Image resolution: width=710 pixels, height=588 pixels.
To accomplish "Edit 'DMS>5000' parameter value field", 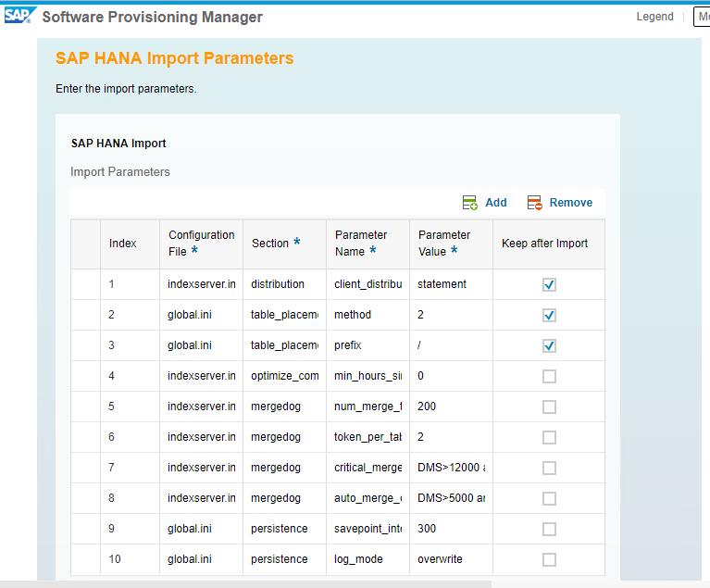I will pos(451,498).
